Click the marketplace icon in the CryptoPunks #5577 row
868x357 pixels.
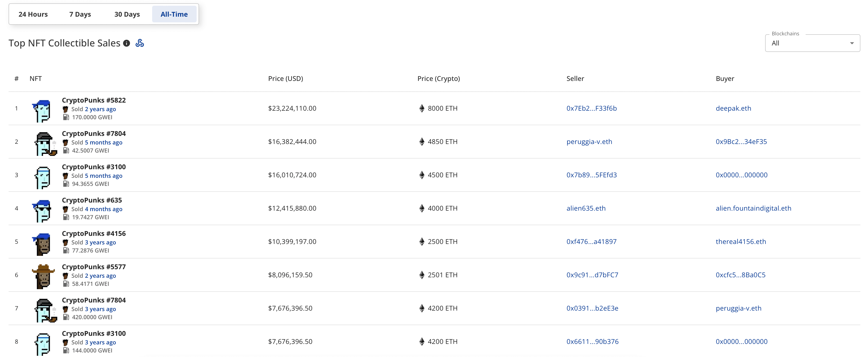(x=65, y=276)
